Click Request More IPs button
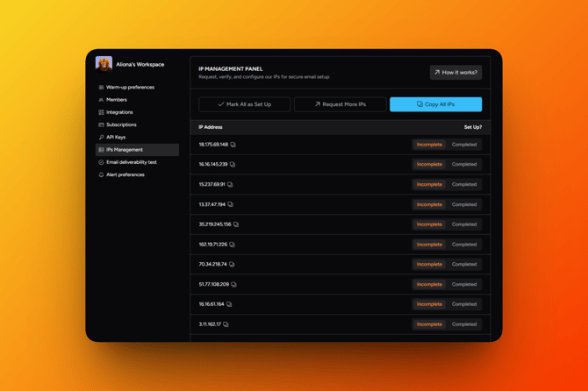The height and width of the screenshot is (391, 588). (x=341, y=104)
